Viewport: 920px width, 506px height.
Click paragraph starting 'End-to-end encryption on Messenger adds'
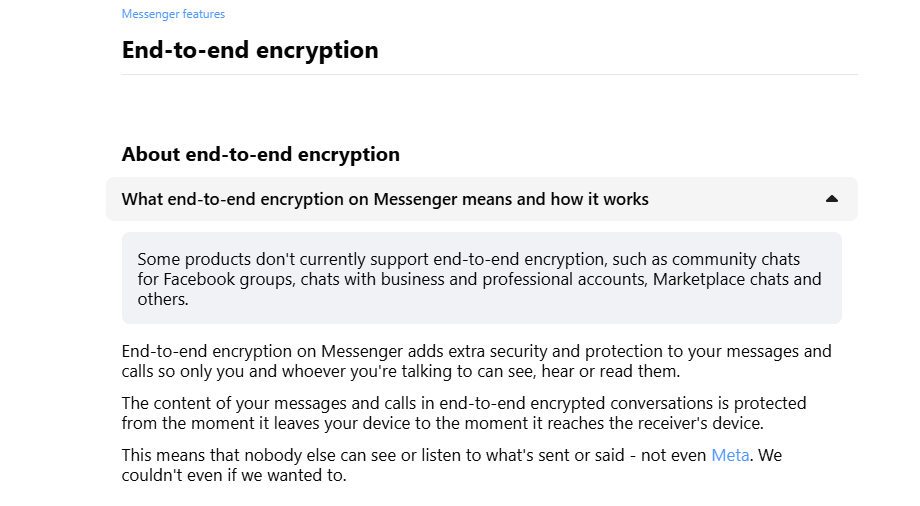[x=476, y=361]
